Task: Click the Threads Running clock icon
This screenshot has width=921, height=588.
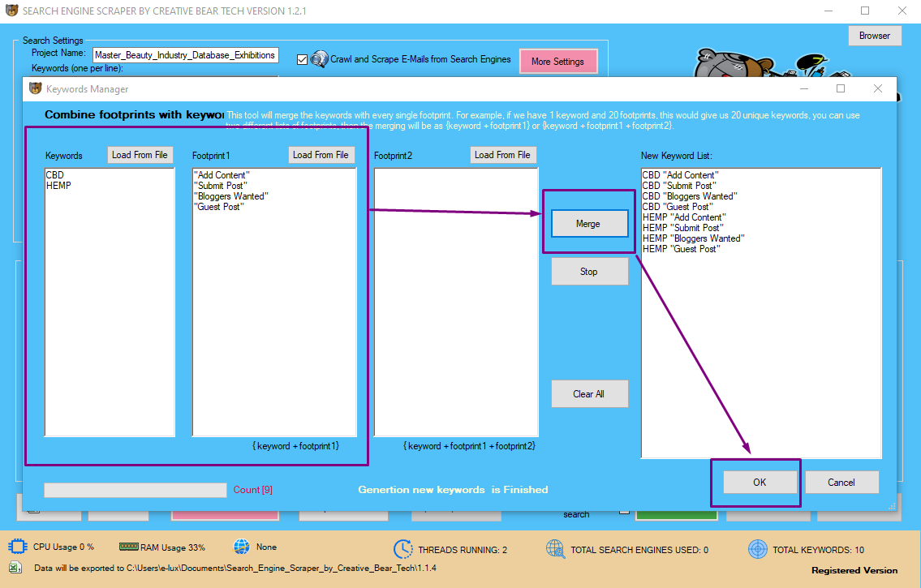Action: [403, 549]
